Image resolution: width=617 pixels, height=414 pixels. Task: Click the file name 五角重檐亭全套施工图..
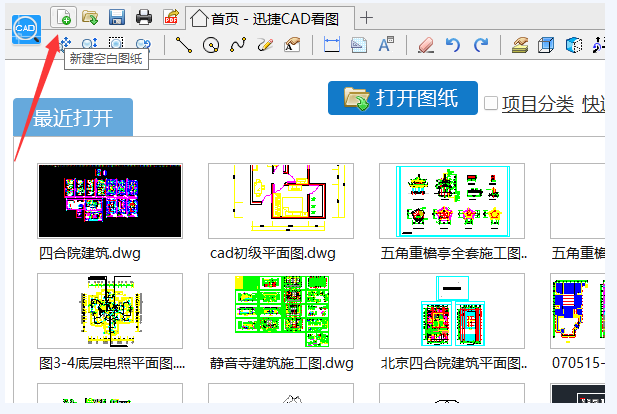(x=454, y=253)
